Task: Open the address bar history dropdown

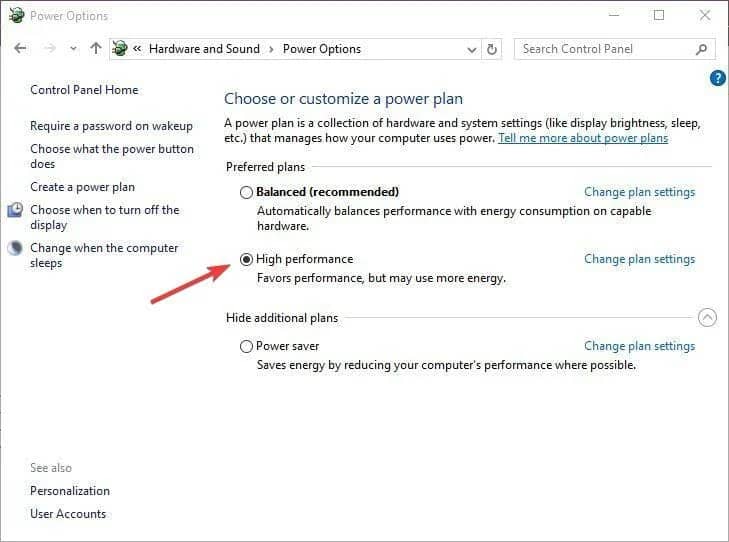Action: click(472, 49)
